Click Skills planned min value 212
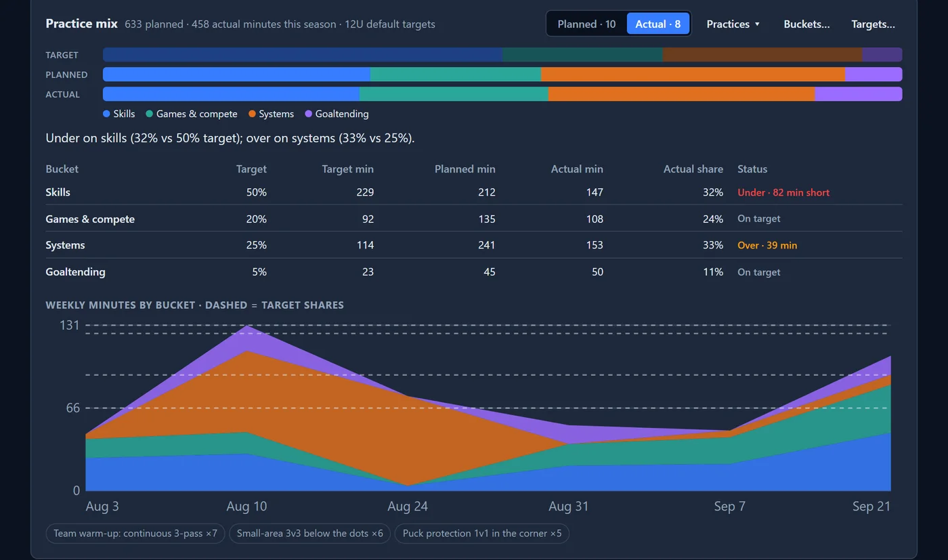The image size is (948, 560). pyautogui.click(x=486, y=192)
